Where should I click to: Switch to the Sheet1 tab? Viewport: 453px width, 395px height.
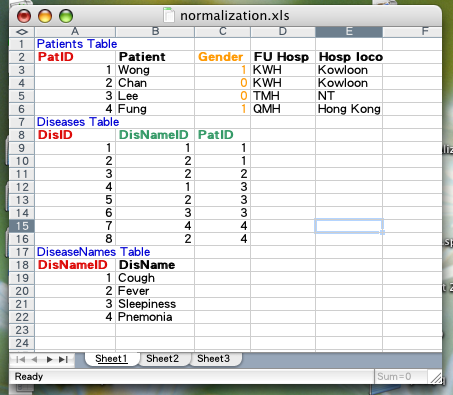111,359
